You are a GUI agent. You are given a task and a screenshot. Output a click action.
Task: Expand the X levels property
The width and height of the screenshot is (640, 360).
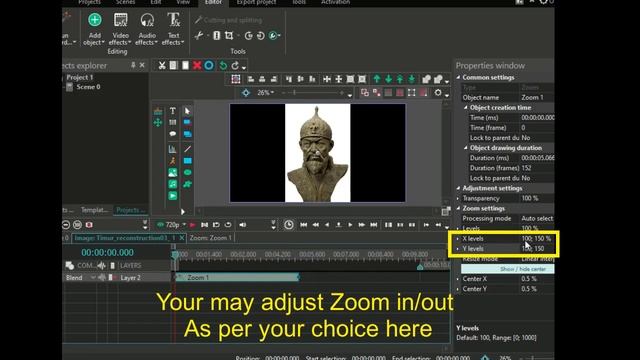pyautogui.click(x=458, y=238)
